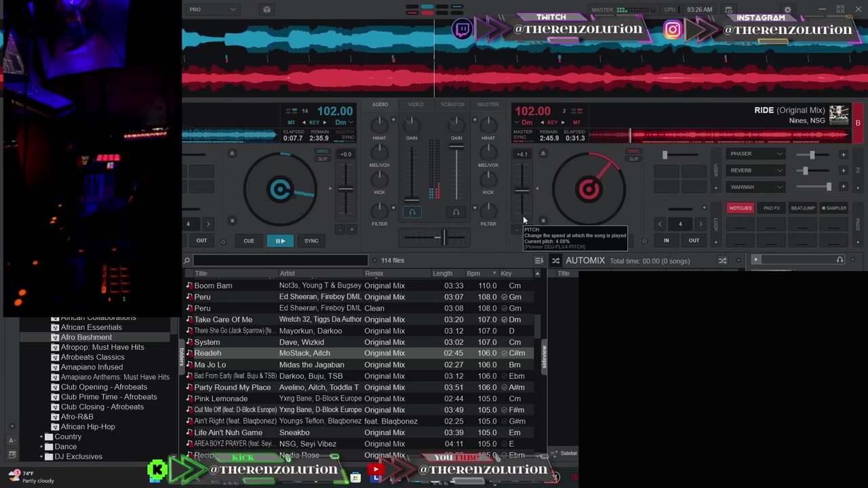
Task: Select PAD FX pad mode
Action: (x=771, y=208)
